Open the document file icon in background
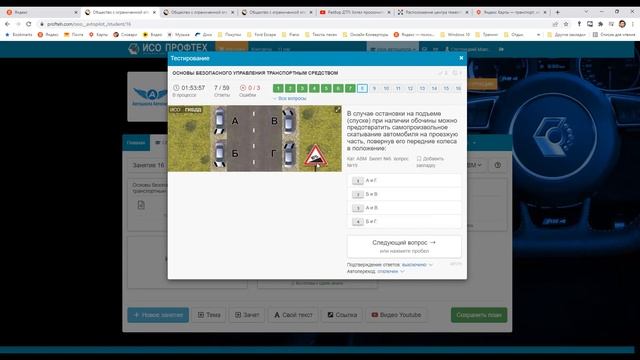The width and height of the screenshot is (640, 360). 141,205
